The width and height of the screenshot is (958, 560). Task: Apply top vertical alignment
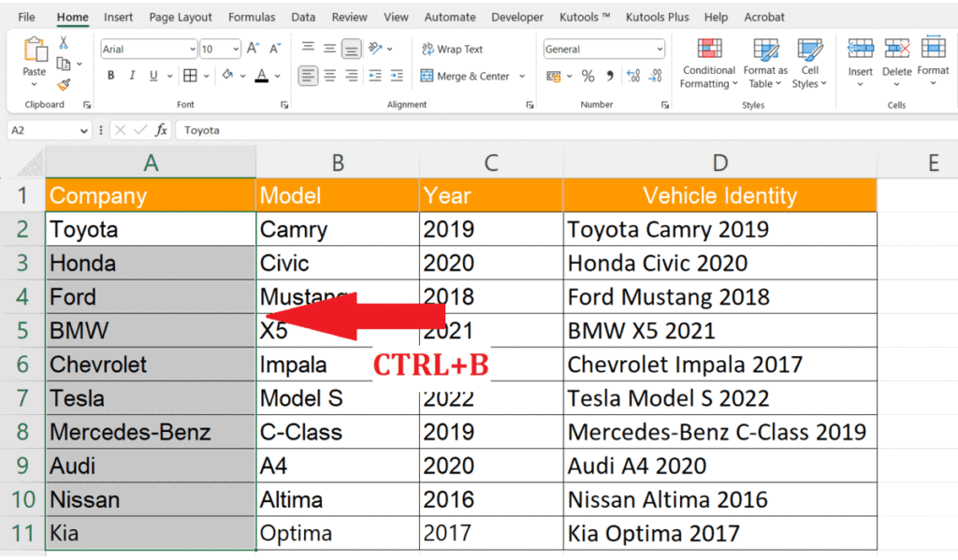click(308, 49)
